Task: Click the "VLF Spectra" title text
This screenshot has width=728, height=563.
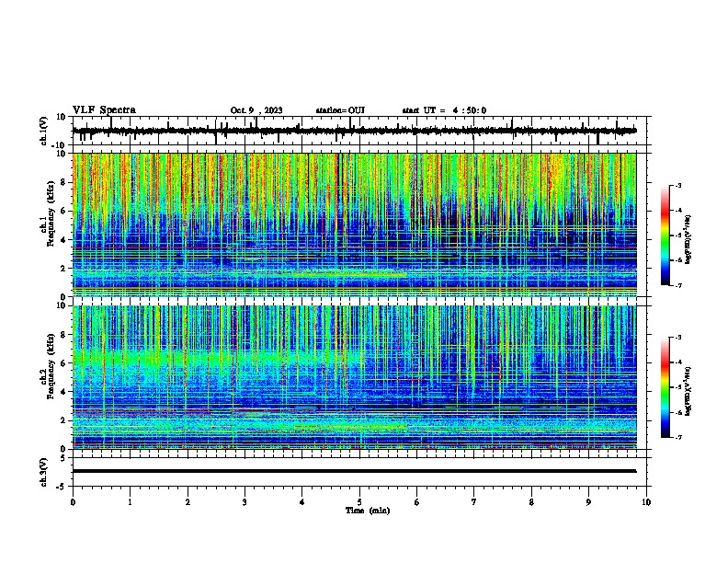Action: click(104, 110)
